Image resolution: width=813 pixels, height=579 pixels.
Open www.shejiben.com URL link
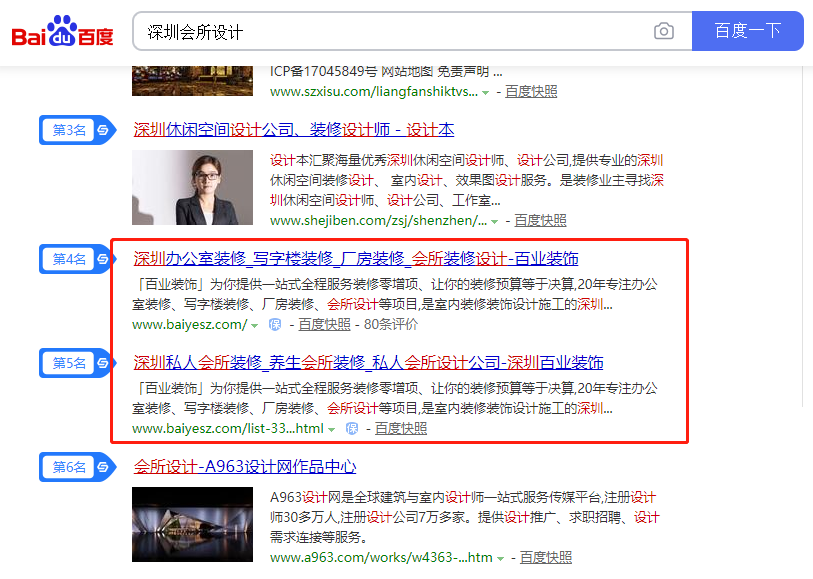[379, 221]
